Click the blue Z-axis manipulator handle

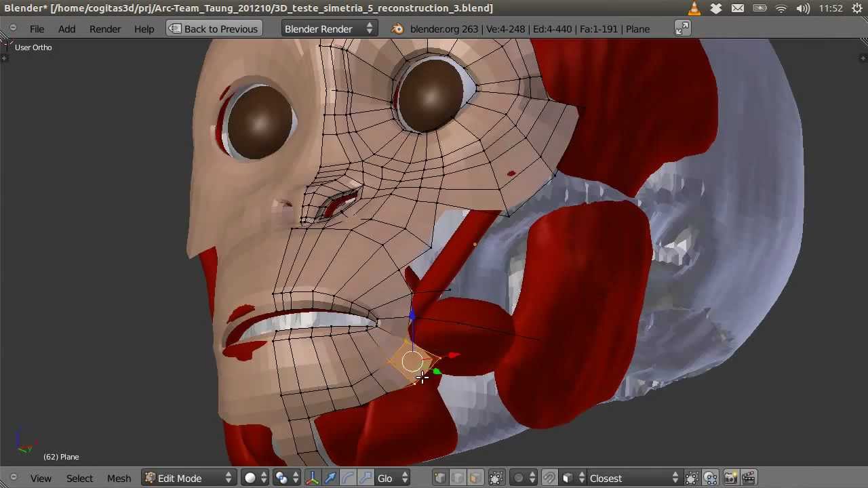(412, 316)
